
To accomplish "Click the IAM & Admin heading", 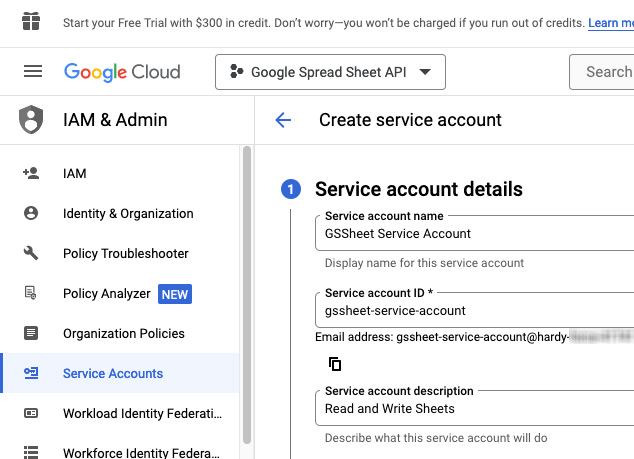I will tap(115, 120).
